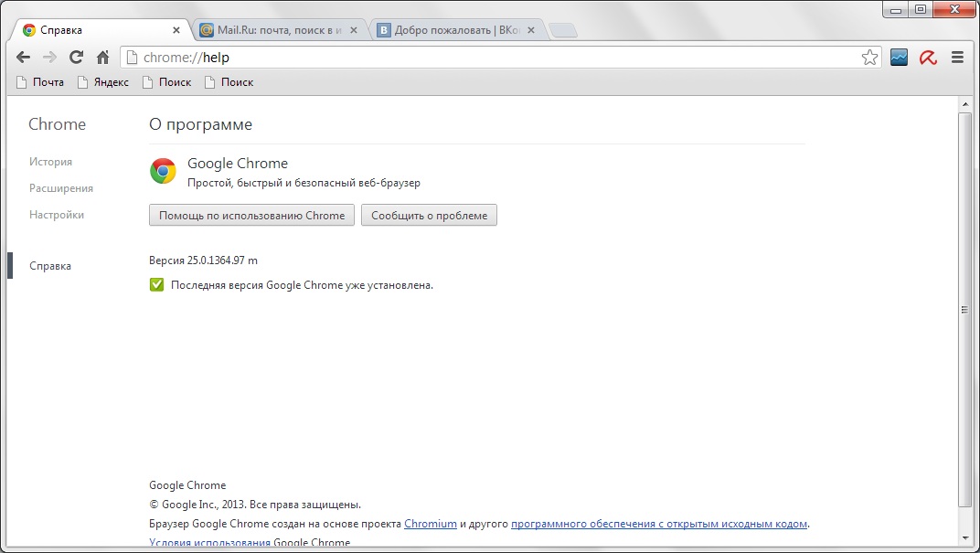Screen dimensions: 980x553
Task: Open the open-source software link
Action: click(x=659, y=524)
